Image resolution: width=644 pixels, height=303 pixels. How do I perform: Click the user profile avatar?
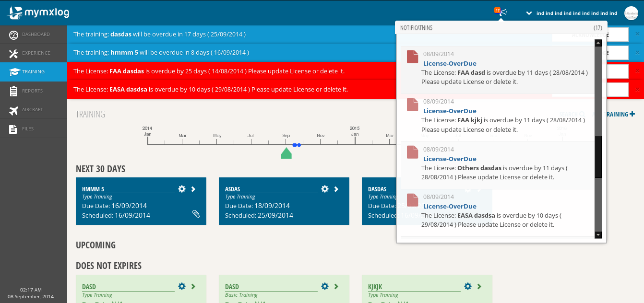631,13
